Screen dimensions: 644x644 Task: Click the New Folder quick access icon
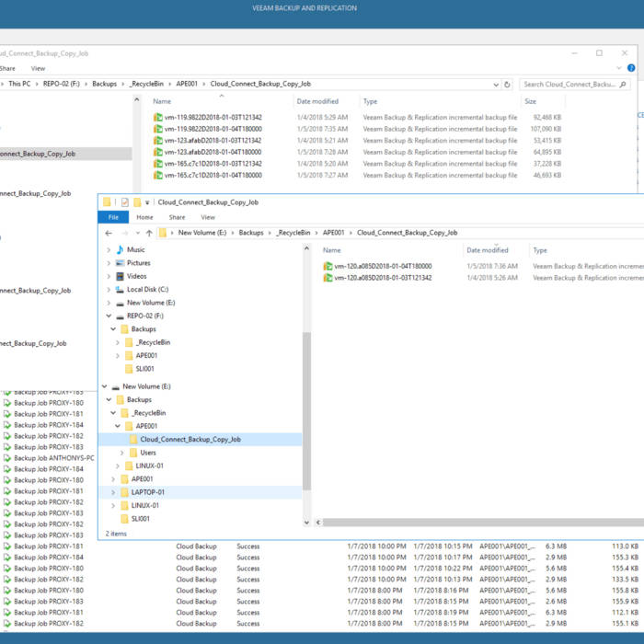137,202
